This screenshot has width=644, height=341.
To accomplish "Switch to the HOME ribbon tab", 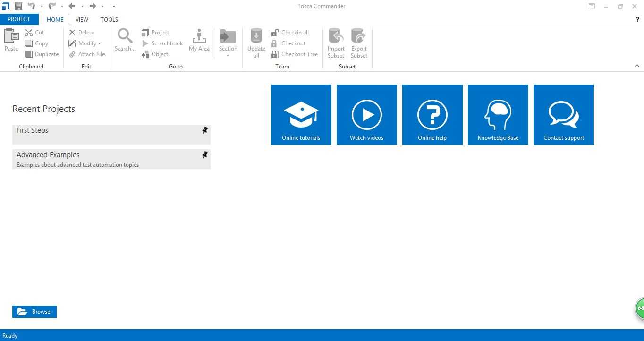I will (x=55, y=19).
